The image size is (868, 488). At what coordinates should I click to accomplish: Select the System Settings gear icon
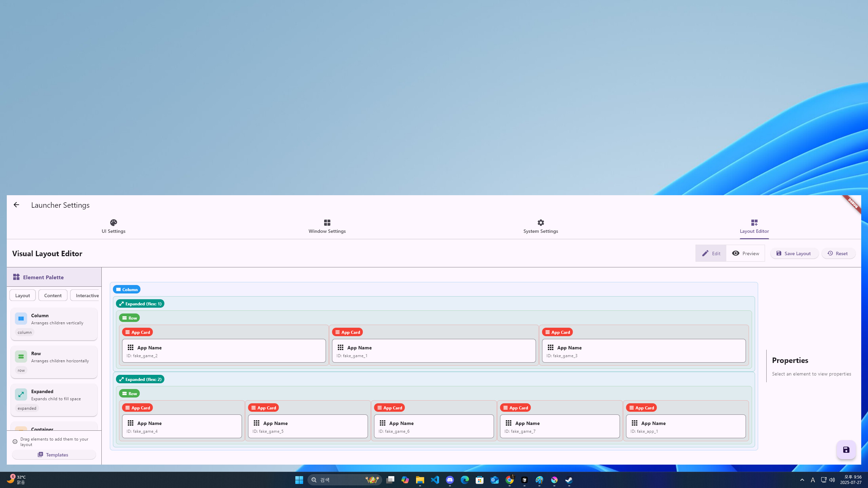(540, 222)
